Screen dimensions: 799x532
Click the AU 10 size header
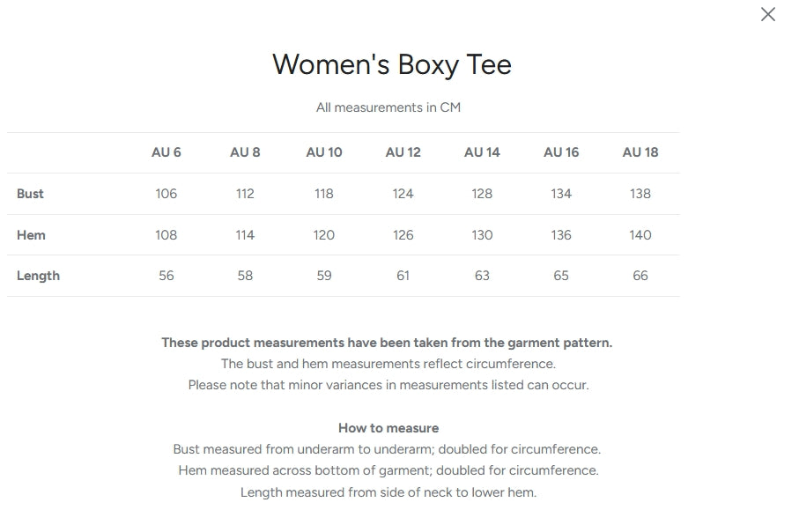click(x=324, y=152)
